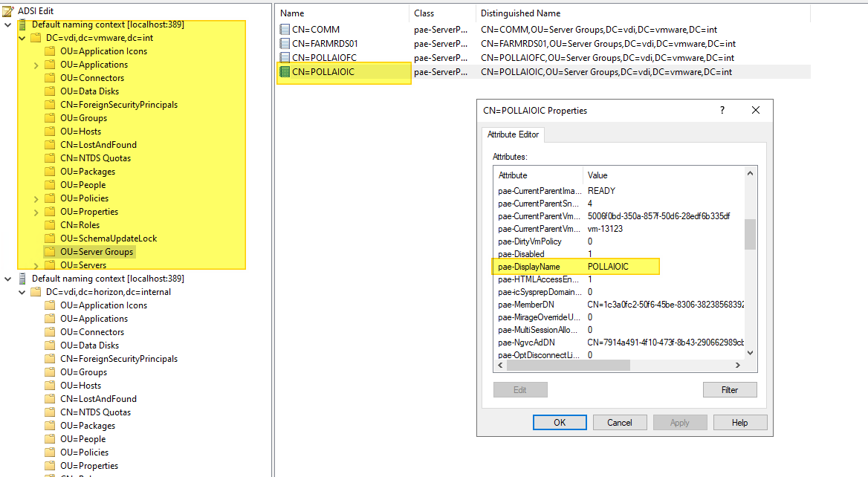Click the Help button in the dialog
The image size is (868, 477).
(739, 422)
